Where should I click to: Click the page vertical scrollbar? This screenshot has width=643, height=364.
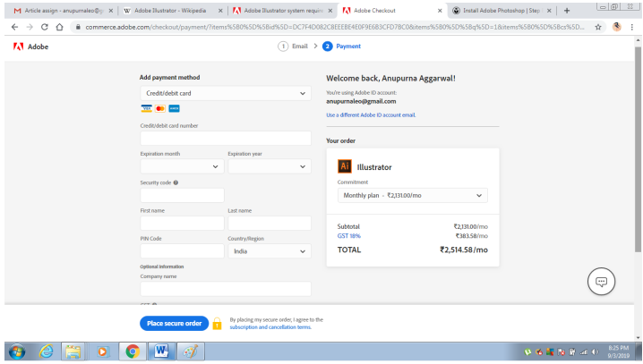[638, 149]
